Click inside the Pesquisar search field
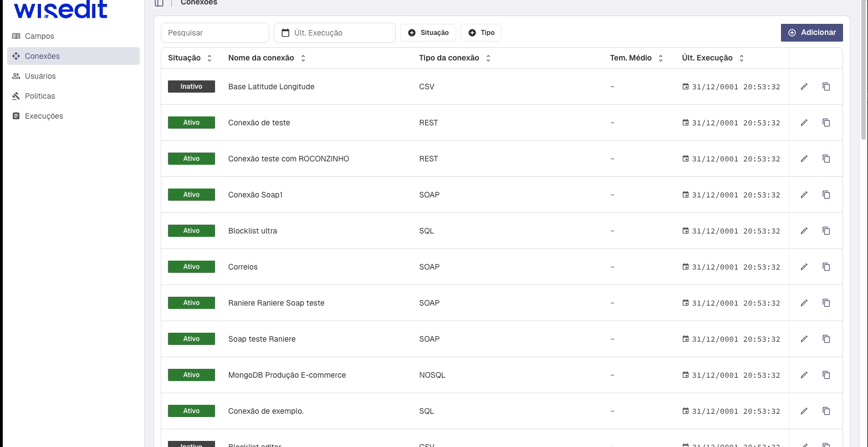This screenshot has width=868, height=447. (215, 33)
